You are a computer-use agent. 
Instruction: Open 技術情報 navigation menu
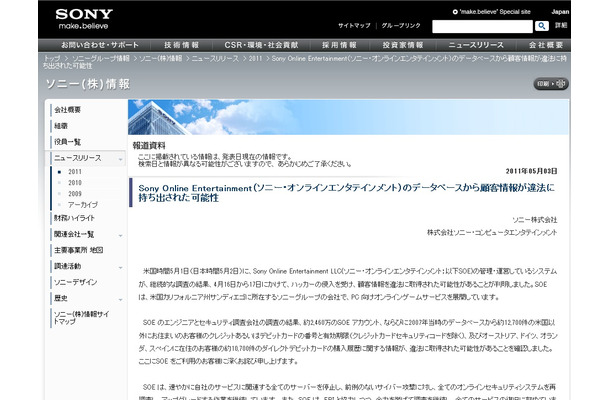[181, 45]
